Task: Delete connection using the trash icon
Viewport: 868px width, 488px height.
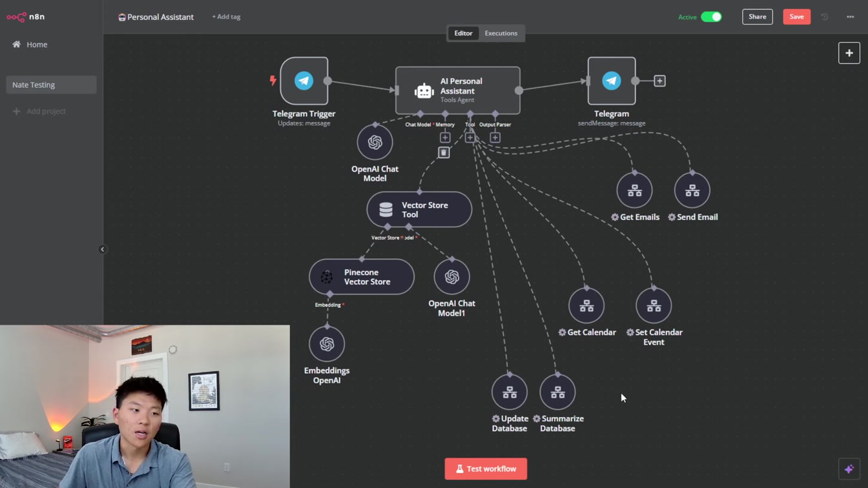Action: point(444,153)
